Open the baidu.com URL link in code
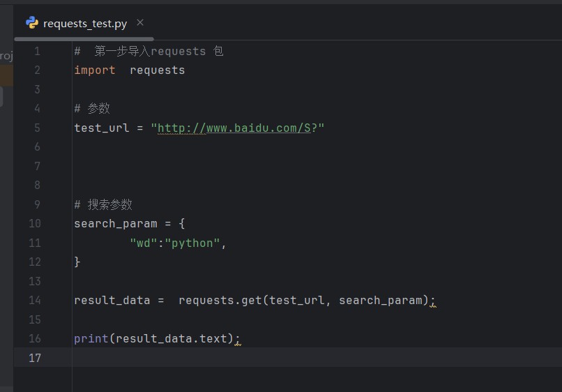 tap(234, 128)
